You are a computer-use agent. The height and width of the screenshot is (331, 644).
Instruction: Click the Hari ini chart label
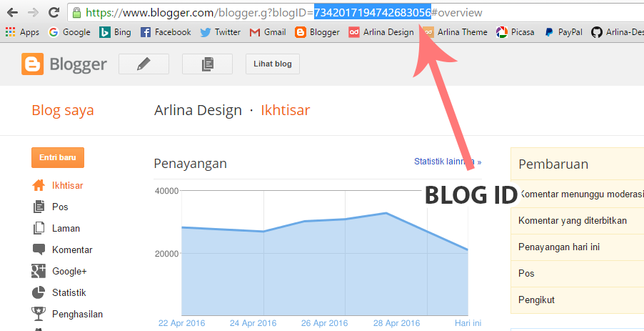(468, 323)
